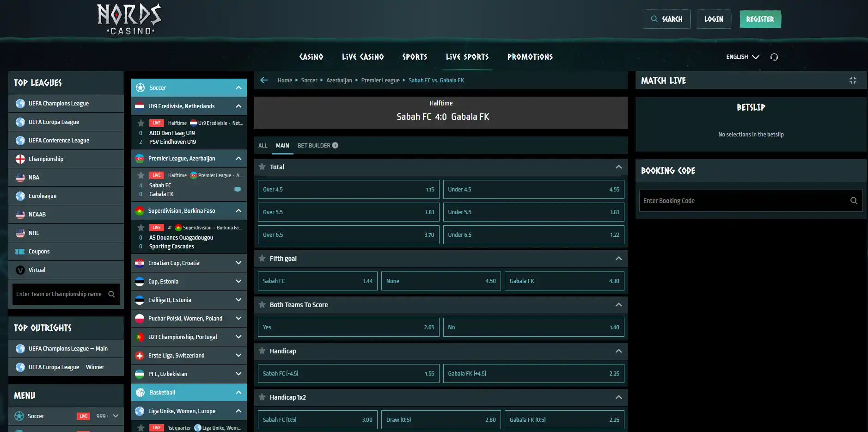
Task: Select Both Teams To Score Yes
Action: (x=348, y=327)
